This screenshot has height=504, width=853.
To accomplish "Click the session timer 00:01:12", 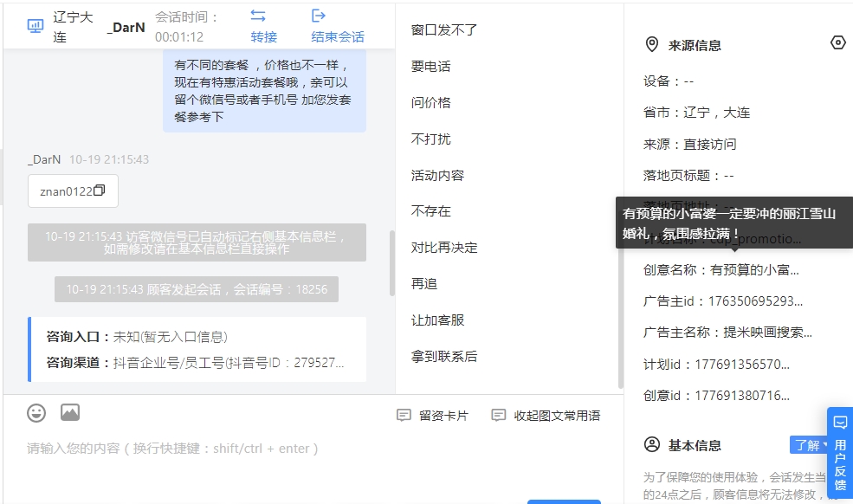I will [179, 37].
